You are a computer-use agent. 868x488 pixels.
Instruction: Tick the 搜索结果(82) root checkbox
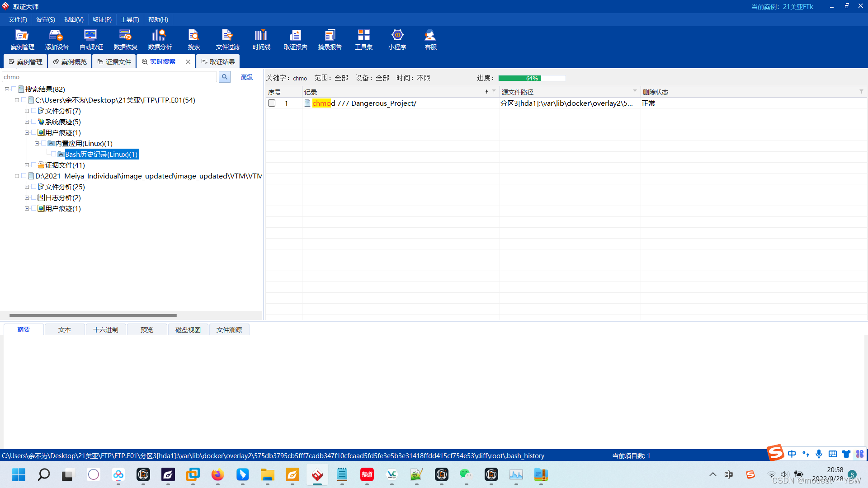(14, 89)
